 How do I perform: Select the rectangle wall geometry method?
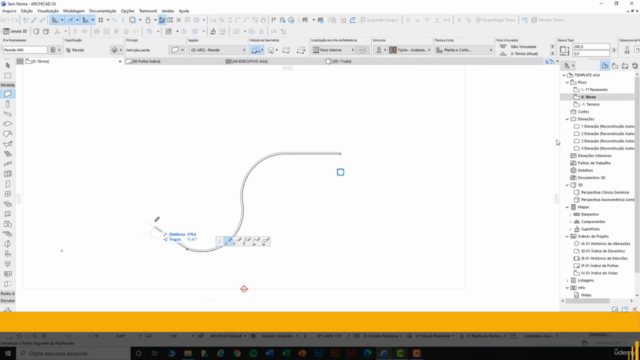click(286, 50)
